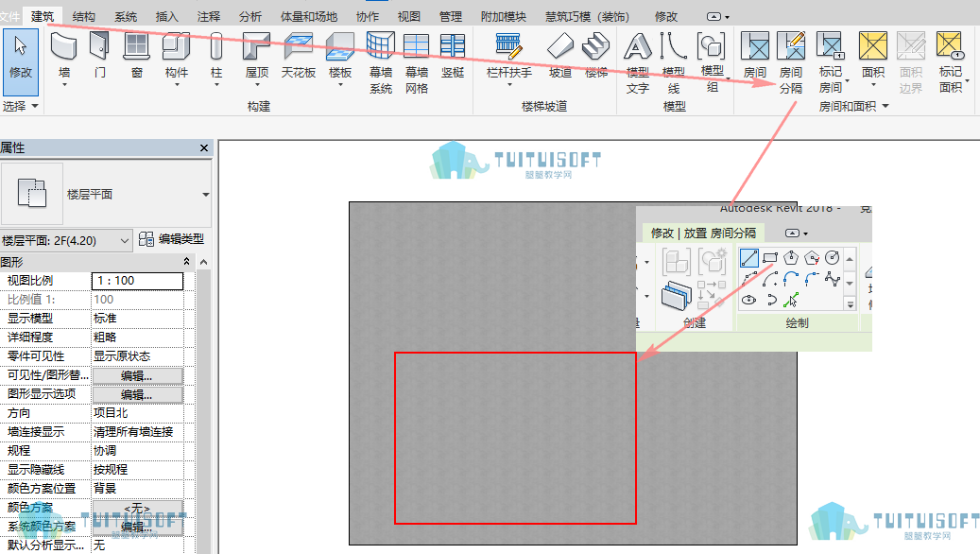Image resolution: width=980 pixels, height=554 pixels.
Task: Click 编辑 button for 图形显示选项
Action: (137, 394)
